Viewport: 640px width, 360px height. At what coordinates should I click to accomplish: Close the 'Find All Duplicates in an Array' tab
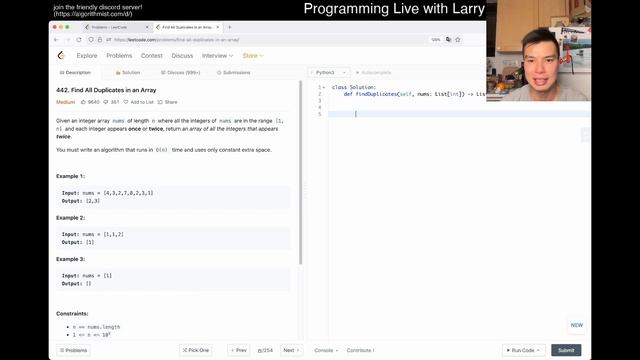click(x=218, y=27)
